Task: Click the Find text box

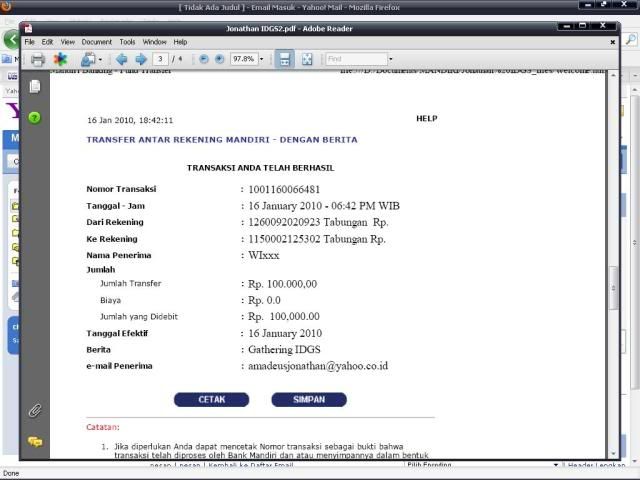Action: 356,59
